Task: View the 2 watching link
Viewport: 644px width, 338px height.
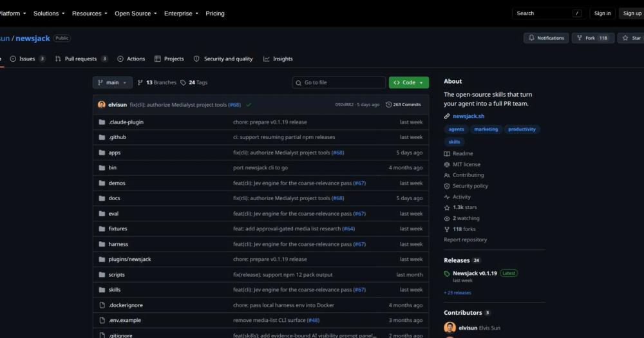Action: tap(462, 218)
